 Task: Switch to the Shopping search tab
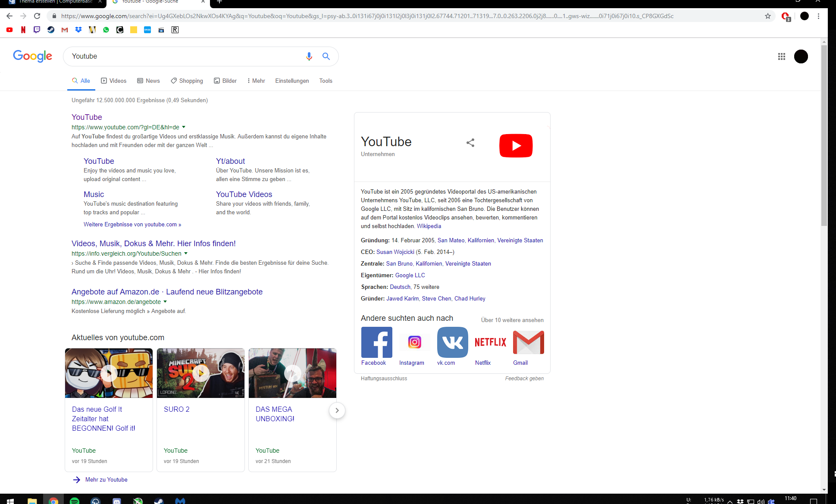[x=187, y=81]
